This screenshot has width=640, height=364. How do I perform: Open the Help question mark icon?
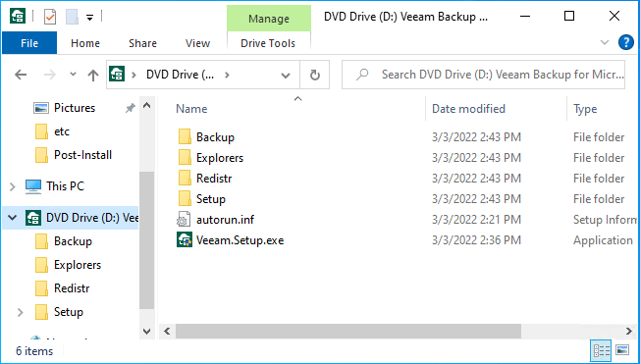coord(626,42)
